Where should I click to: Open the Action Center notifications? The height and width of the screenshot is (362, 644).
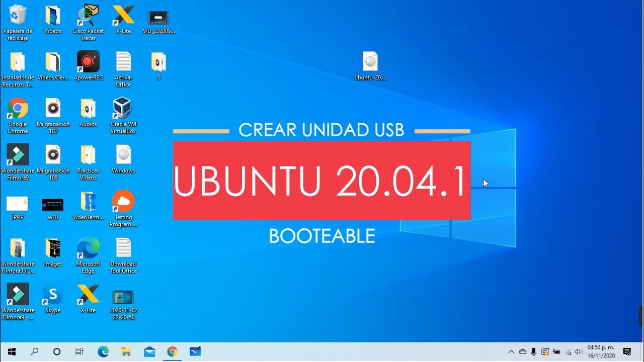[627, 352]
